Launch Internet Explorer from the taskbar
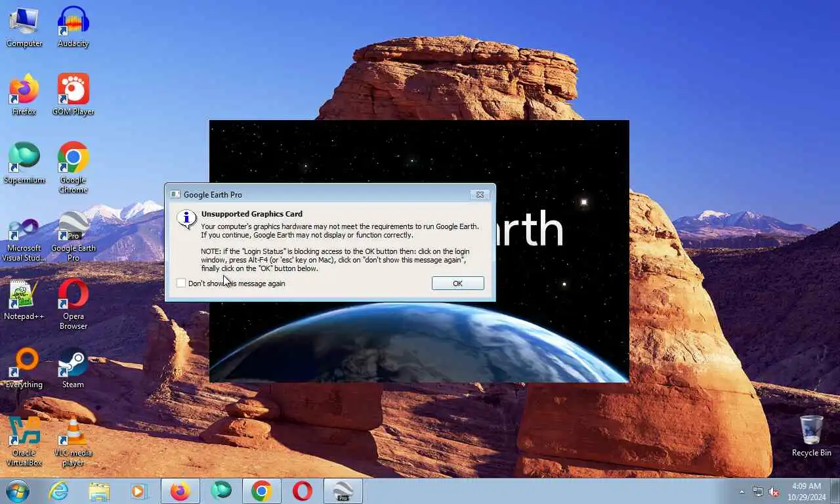 pyautogui.click(x=58, y=491)
